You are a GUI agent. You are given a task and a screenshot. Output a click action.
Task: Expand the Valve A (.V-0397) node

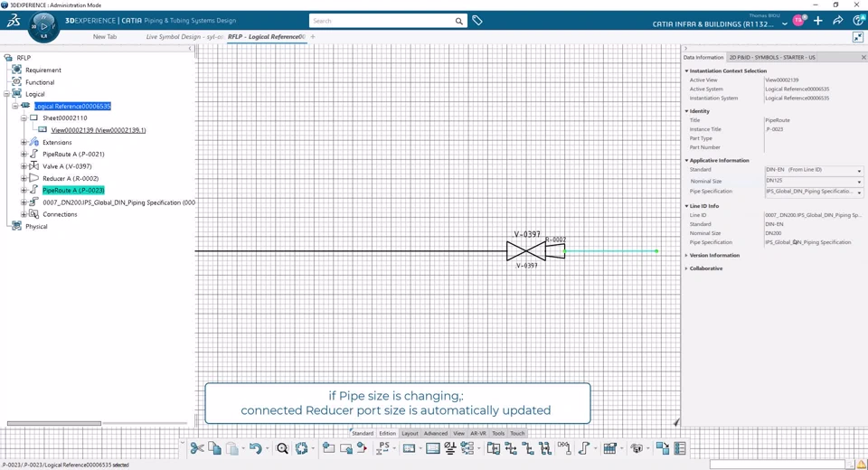pos(24,166)
